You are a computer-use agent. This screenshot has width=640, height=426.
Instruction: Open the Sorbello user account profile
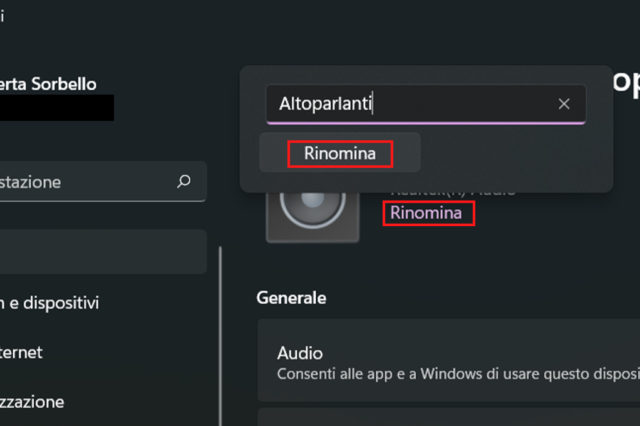[x=50, y=84]
